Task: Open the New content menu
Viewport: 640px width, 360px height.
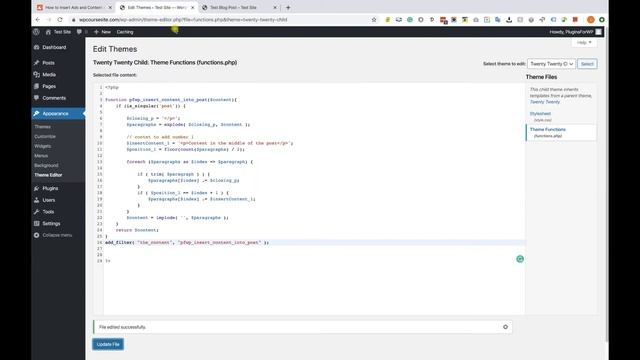Action: (102, 32)
